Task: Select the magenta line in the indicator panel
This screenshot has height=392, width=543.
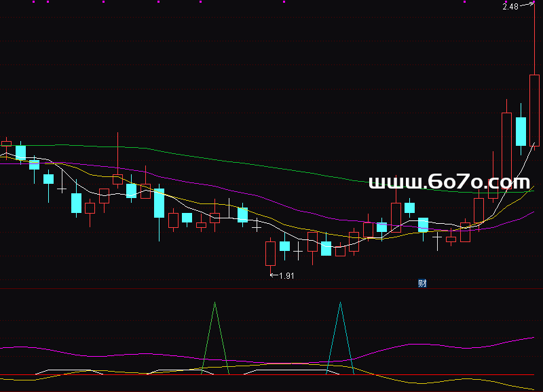Action: tap(407, 344)
